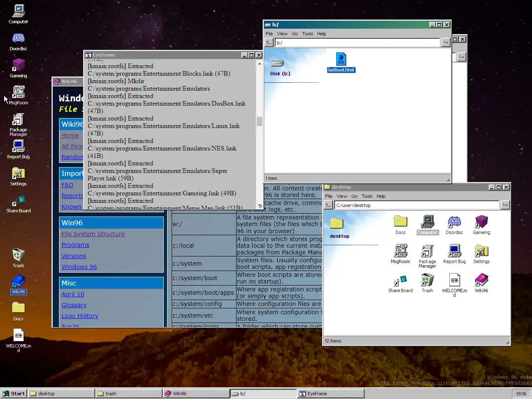Follow the Versions link in Wiki96
This screenshot has width=532, height=399.
click(x=74, y=256)
